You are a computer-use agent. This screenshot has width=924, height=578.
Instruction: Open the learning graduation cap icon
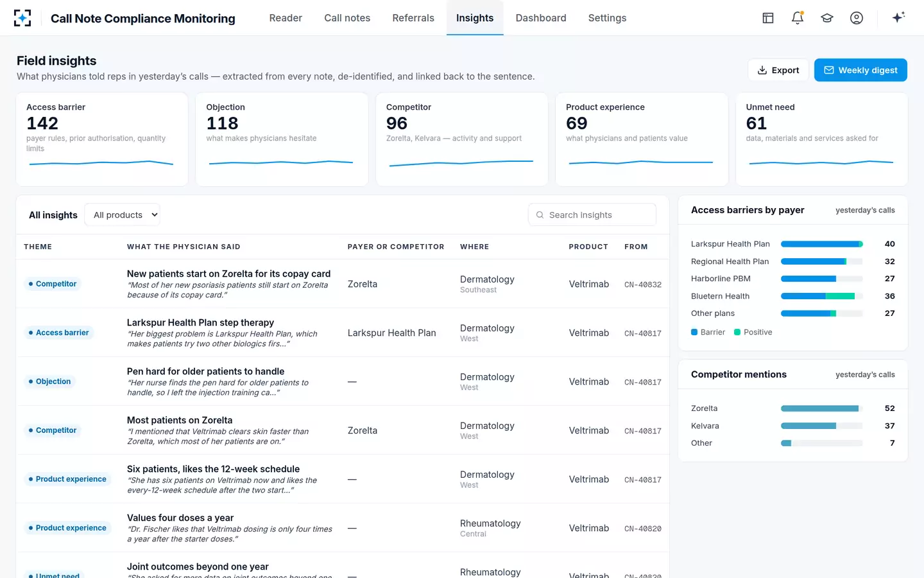[x=827, y=18]
